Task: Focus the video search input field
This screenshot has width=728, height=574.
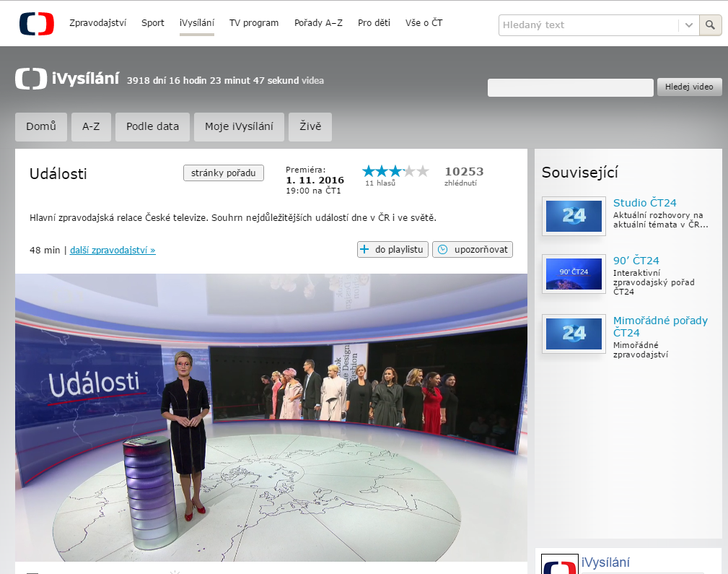Action: [x=570, y=87]
